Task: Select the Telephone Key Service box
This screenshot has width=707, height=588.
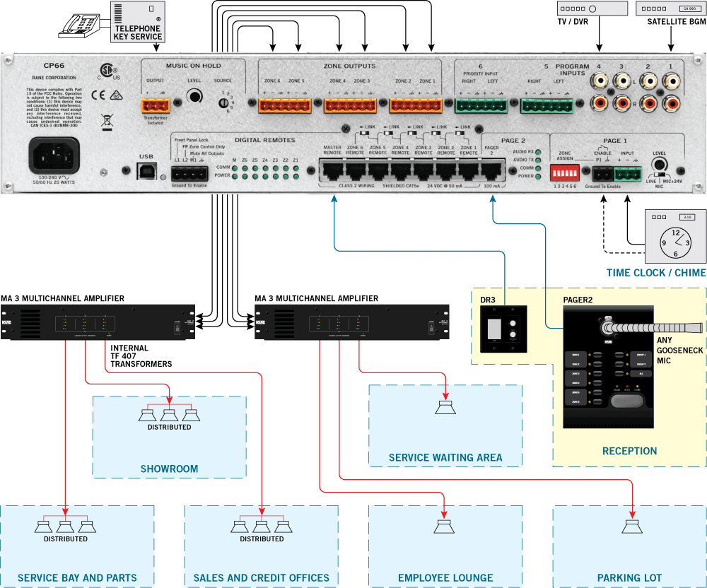Action: 138,22
